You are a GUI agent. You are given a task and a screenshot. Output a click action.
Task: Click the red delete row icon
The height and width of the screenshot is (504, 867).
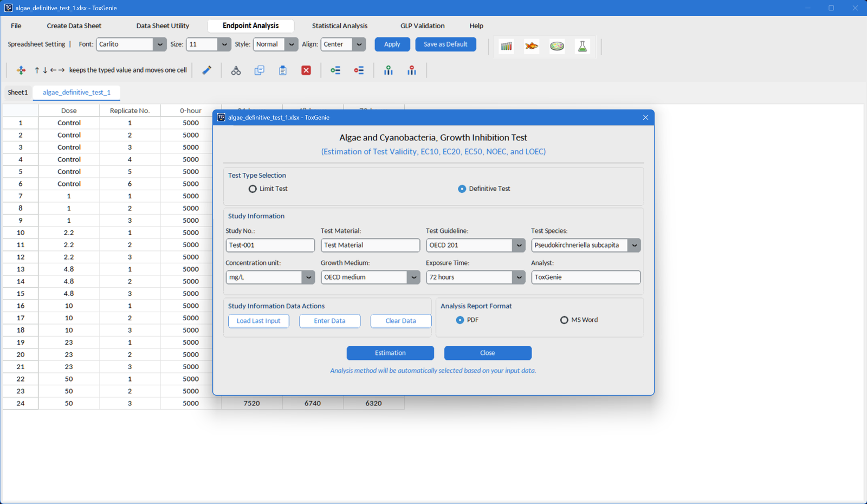click(359, 70)
